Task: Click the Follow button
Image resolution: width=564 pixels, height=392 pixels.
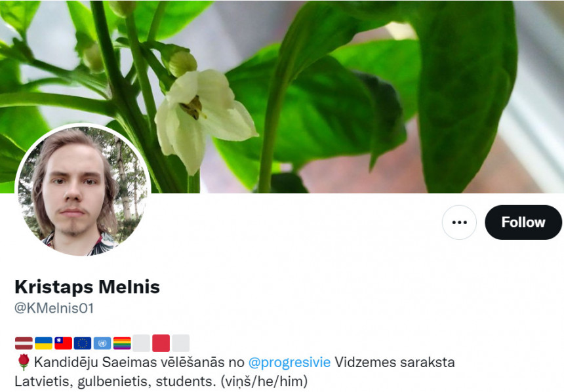Action: click(523, 222)
